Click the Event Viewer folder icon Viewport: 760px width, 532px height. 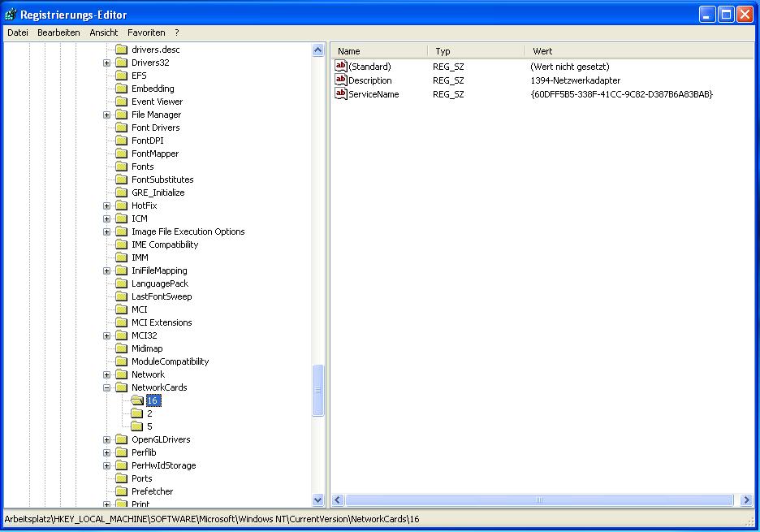(121, 102)
